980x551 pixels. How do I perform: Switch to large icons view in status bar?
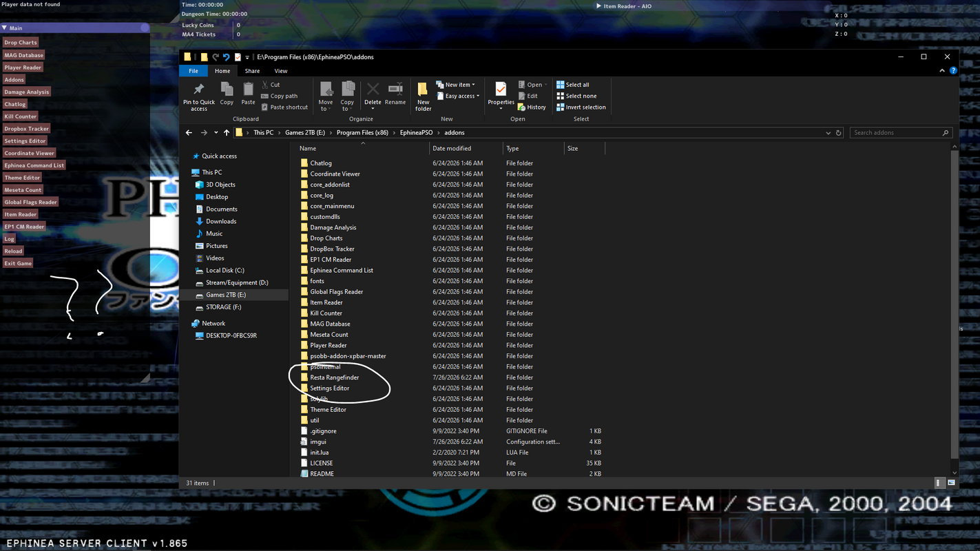[951, 483]
